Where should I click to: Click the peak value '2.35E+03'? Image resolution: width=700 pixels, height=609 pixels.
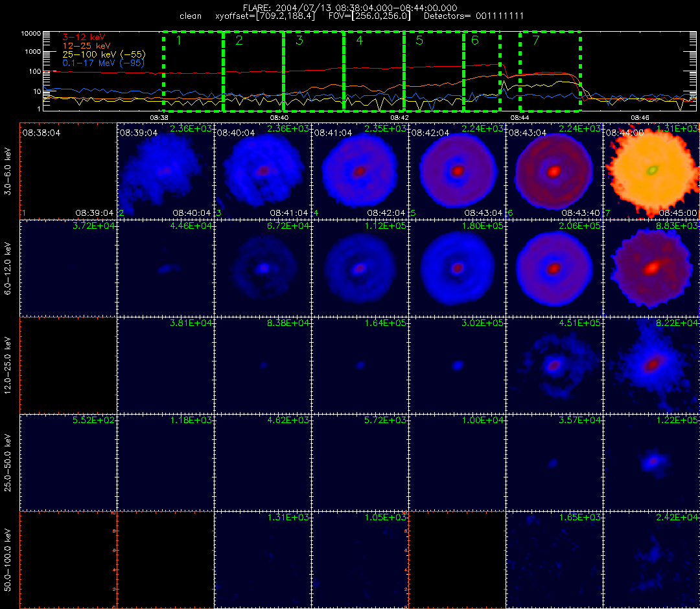pos(385,128)
